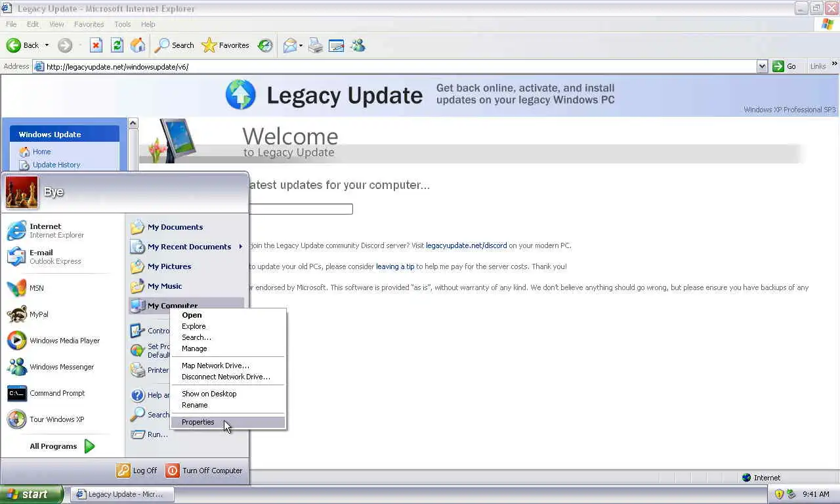Click the Start button

31,494
